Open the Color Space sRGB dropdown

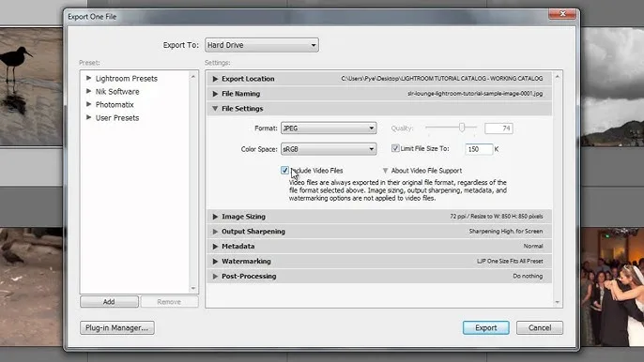coord(329,149)
